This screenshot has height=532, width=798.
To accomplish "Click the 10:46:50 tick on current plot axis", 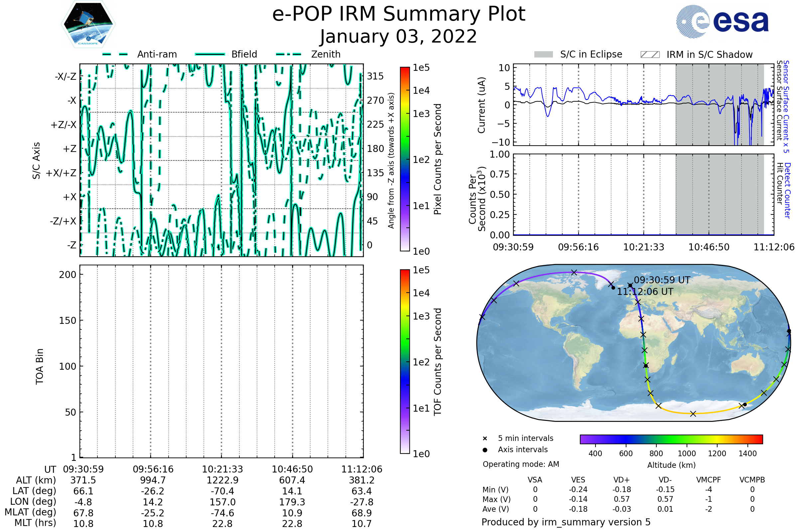I will click(x=709, y=247).
